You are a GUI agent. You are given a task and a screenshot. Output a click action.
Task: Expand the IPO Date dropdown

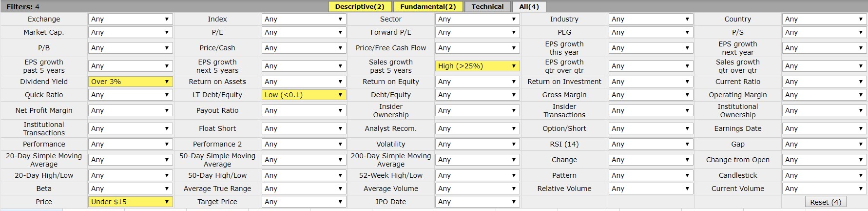[477, 202]
